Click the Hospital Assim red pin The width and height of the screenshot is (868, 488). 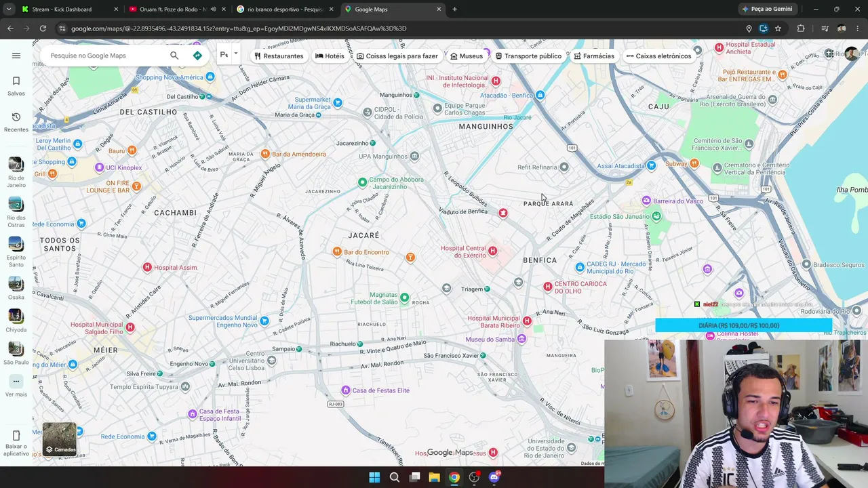pyautogui.click(x=147, y=268)
